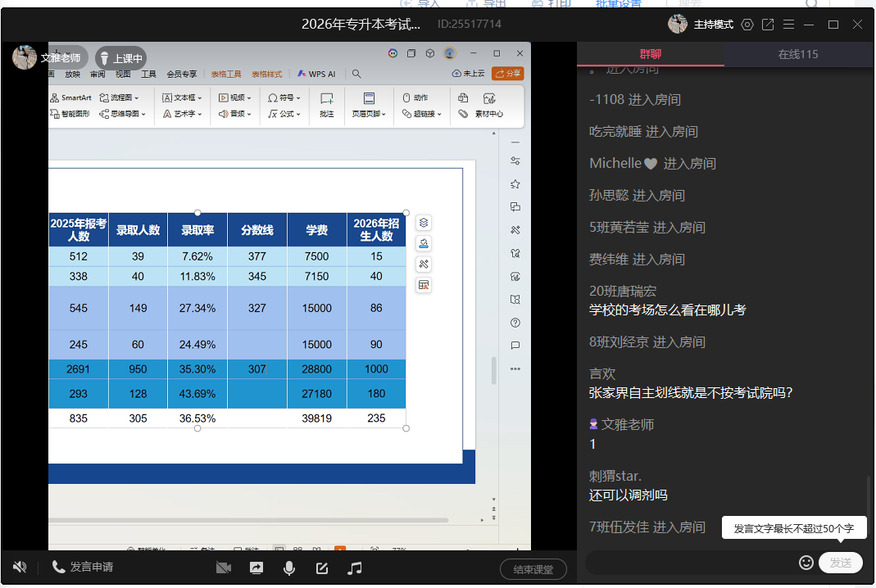Image resolution: width=876 pixels, height=588 pixels.
Task: Switch to the 在线115 tab
Action: (x=799, y=54)
